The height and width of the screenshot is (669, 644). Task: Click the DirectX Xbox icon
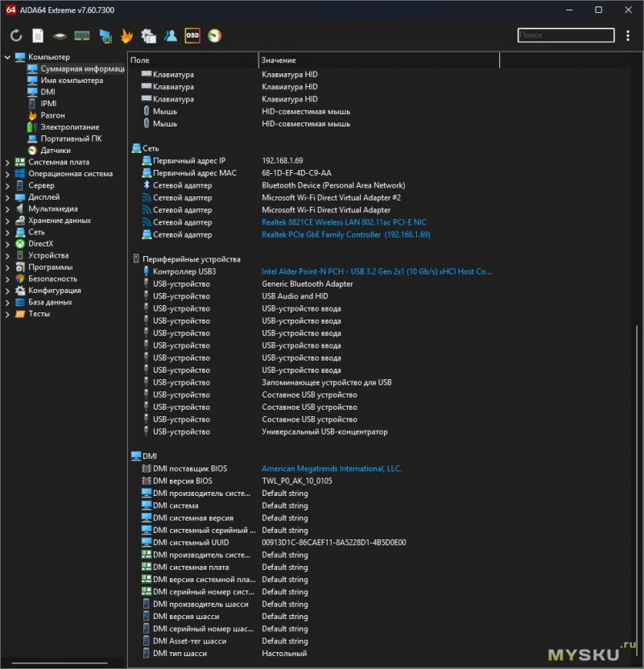pyautogui.click(x=20, y=244)
